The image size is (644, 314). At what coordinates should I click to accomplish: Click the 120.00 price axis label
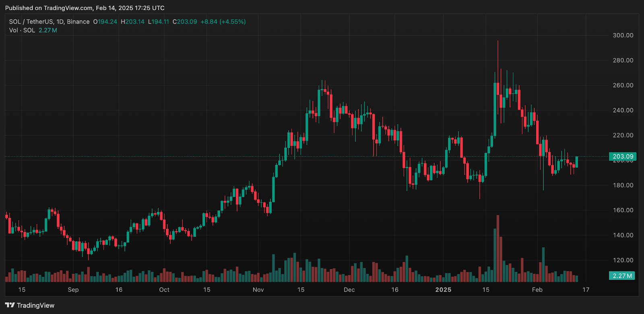coord(623,260)
